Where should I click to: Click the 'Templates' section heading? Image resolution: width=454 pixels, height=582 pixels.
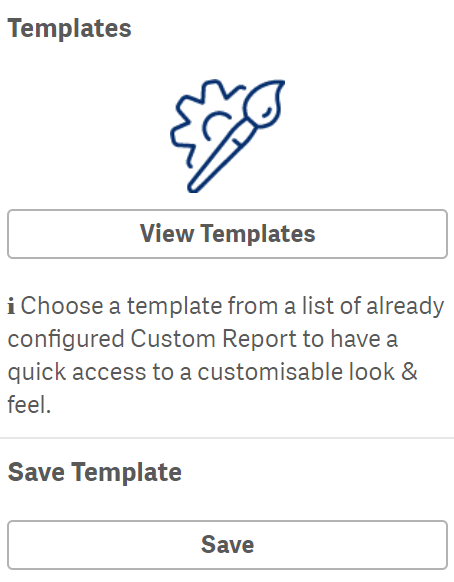point(69,29)
